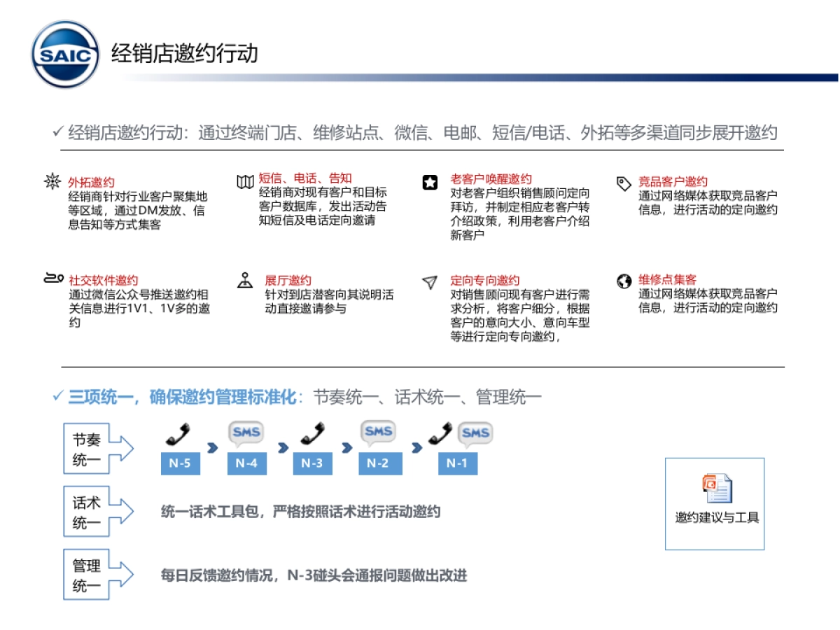Click the N-1 blue box
This screenshot has width=840, height=630.
click(x=458, y=463)
